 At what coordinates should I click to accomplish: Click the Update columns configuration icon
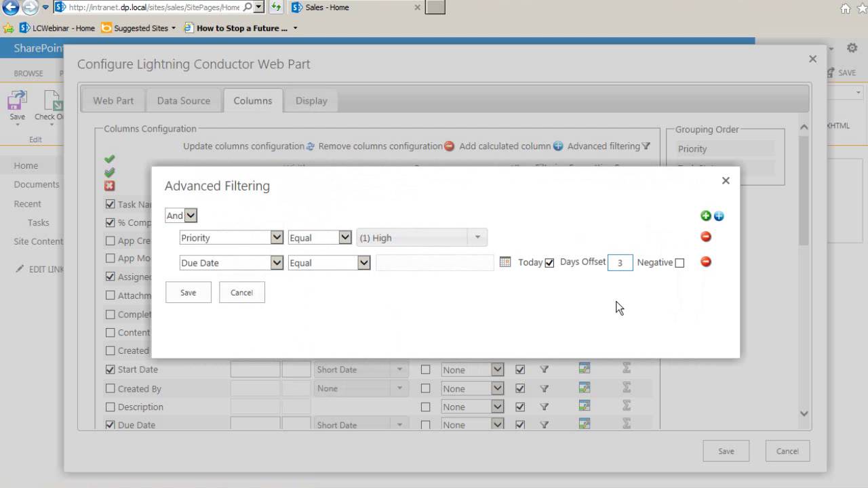tap(311, 146)
